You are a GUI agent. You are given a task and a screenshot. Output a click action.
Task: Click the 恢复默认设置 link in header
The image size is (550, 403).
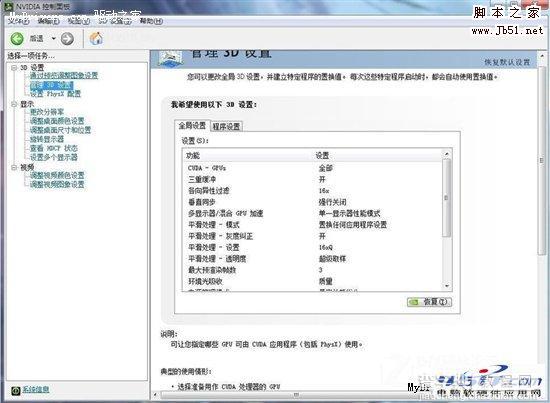(x=507, y=62)
